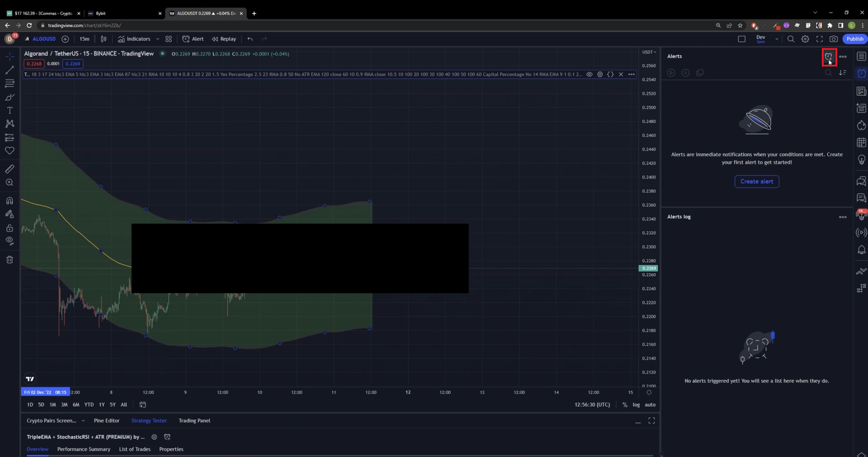Expand the Crypto Pairs Screener dropdown

coord(83,420)
